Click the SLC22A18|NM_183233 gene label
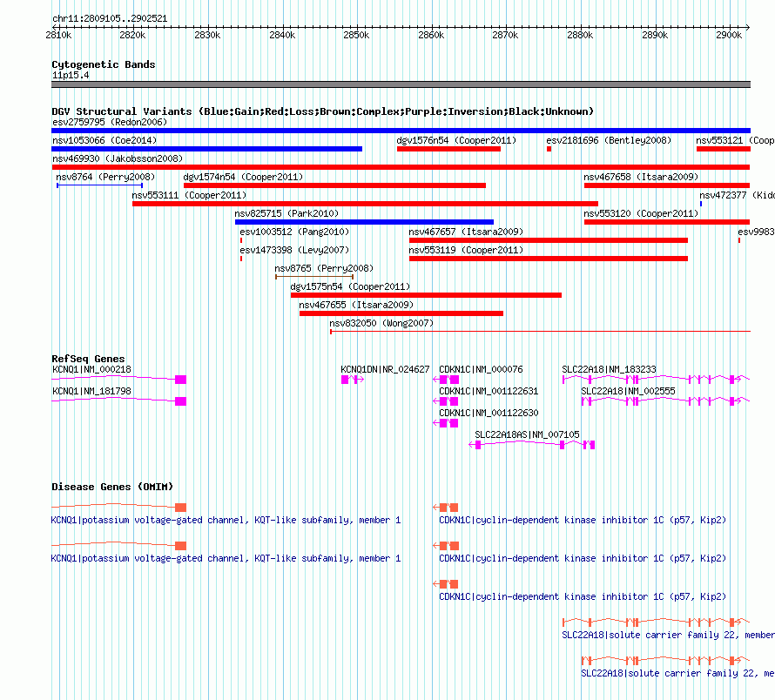Image resolution: width=775 pixels, height=700 pixels. pos(609,369)
